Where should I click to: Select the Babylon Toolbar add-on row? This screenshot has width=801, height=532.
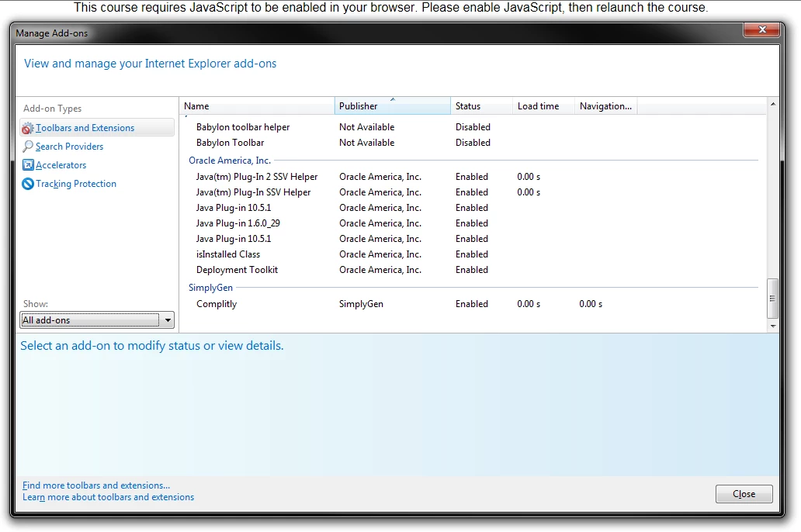pyautogui.click(x=473, y=143)
